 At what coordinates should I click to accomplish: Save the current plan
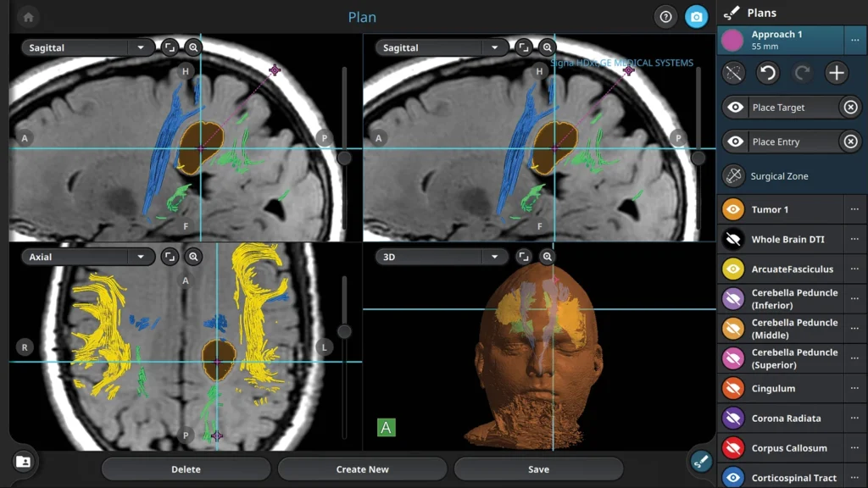538,469
